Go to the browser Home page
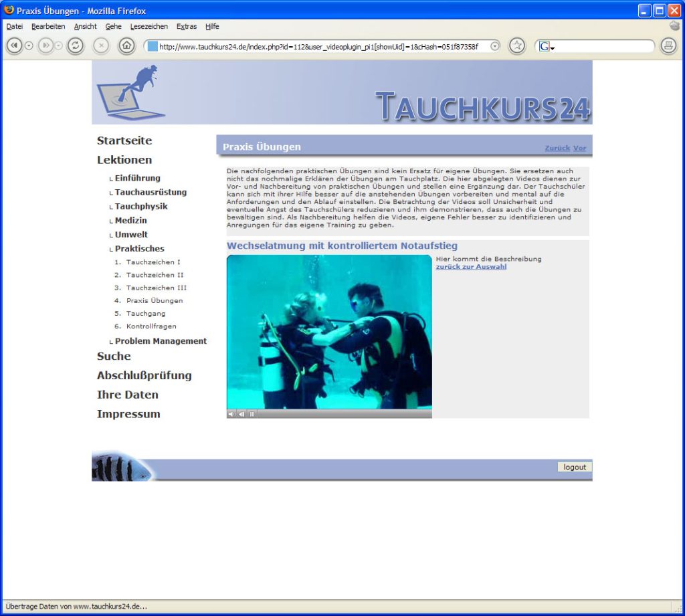The width and height of the screenshot is (685, 616). 126,45
